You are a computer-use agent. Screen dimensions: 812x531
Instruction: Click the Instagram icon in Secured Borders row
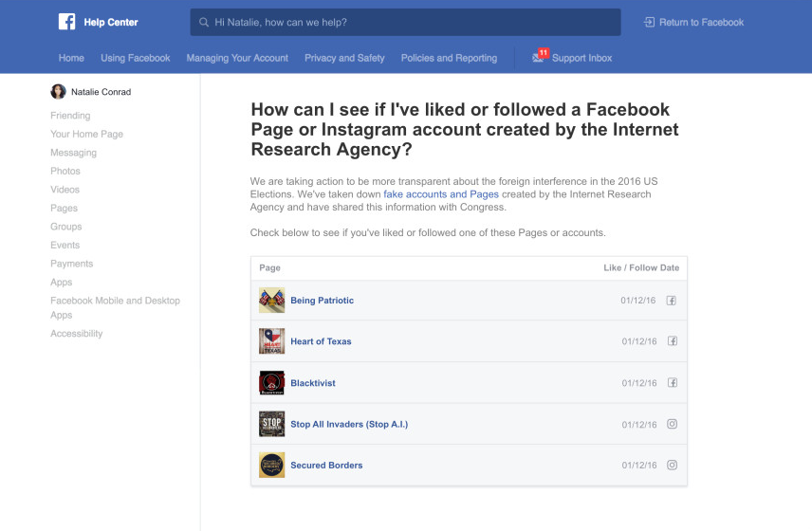672,466
